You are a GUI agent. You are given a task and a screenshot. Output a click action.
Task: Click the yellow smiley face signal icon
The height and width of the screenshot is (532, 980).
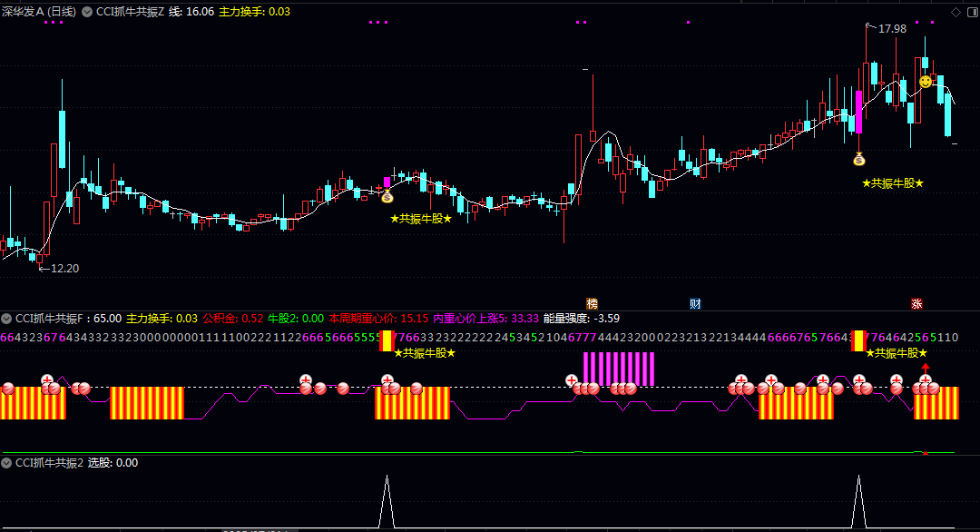click(925, 82)
